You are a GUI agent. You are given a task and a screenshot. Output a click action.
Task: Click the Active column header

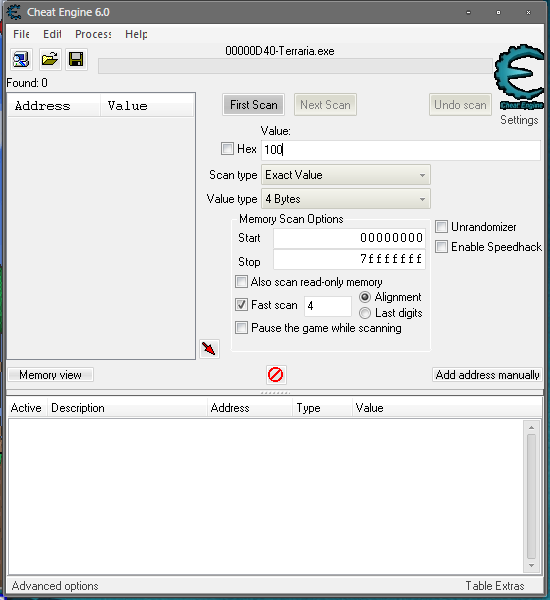pyautogui.click(x=26, y=408)
